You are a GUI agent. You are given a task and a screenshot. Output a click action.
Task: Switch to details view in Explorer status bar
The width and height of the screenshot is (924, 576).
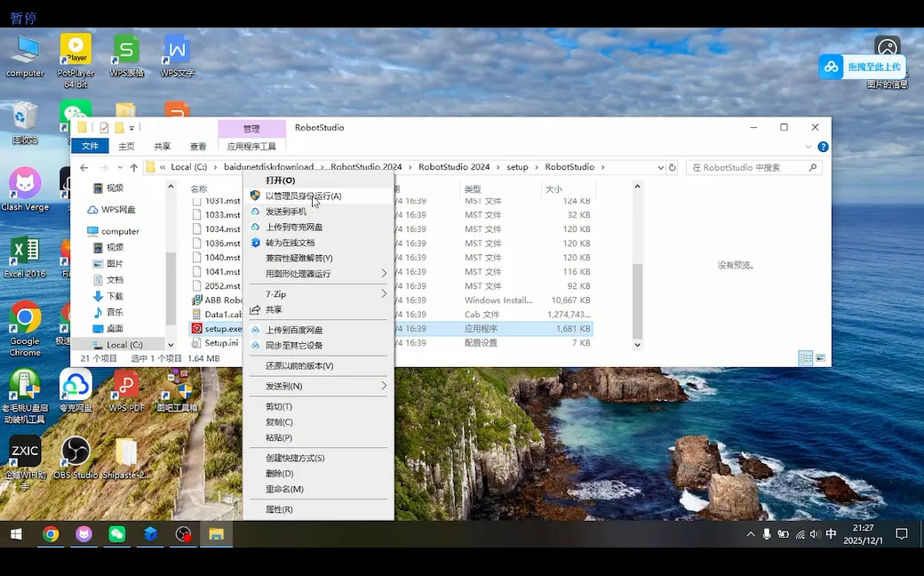pyautogui.click(x=804, y=358)
